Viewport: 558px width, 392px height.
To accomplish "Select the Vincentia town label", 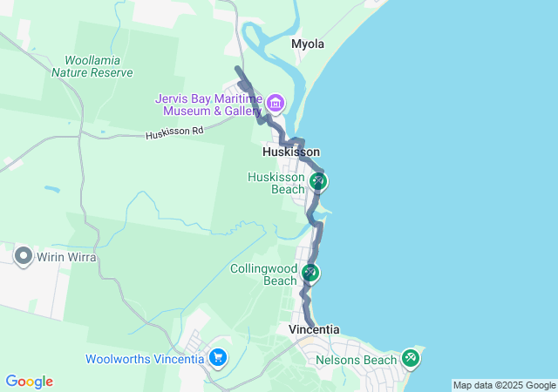I will pos(314,329).
